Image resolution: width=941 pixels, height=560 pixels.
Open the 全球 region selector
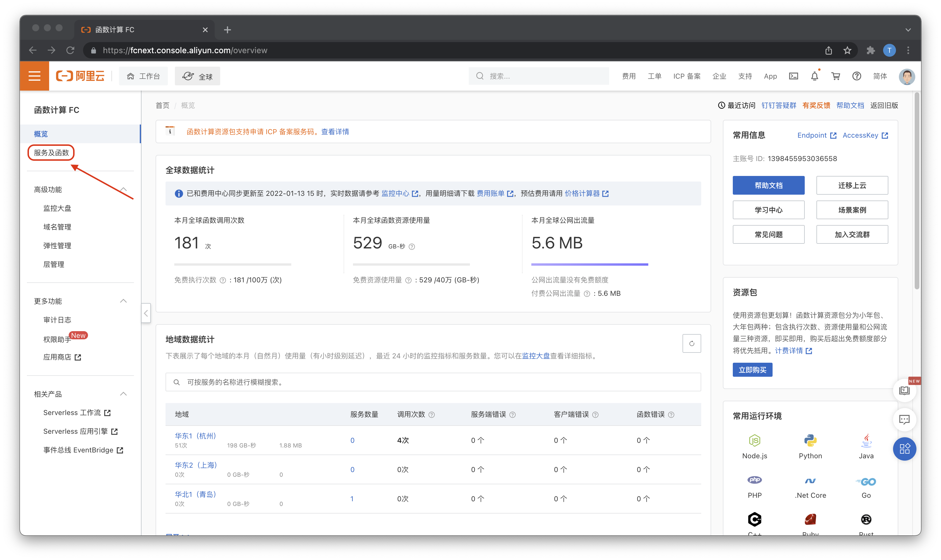click(x=197, y=76)
